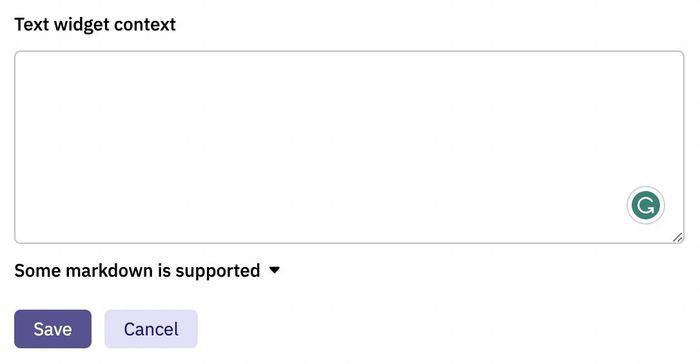Toggle the markdown support disclosure triangle
The width and height of the screenshot is (700, 364).
pyautogui.click(x=274, y=270)
